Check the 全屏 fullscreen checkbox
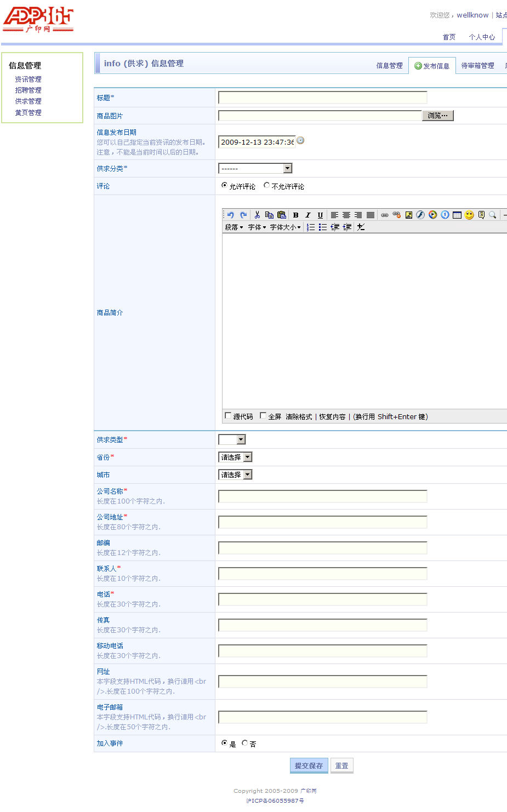 (x=263, y=416)
